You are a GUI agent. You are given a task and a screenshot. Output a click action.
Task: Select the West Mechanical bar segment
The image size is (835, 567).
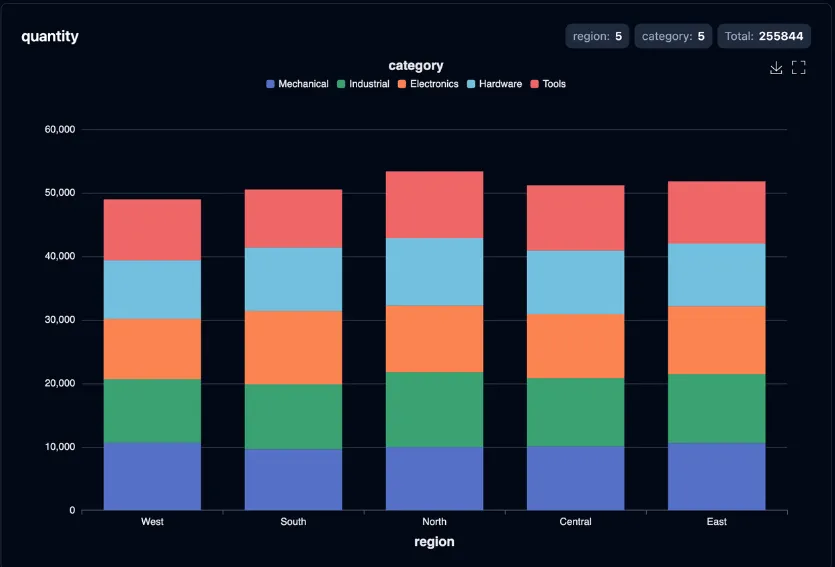click(x=152, y=476)
